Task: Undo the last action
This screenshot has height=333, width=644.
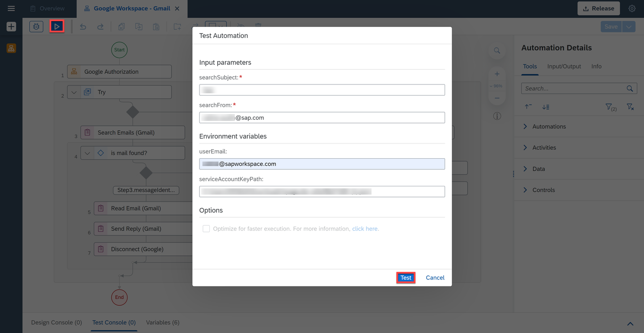Action: (83, 27)
